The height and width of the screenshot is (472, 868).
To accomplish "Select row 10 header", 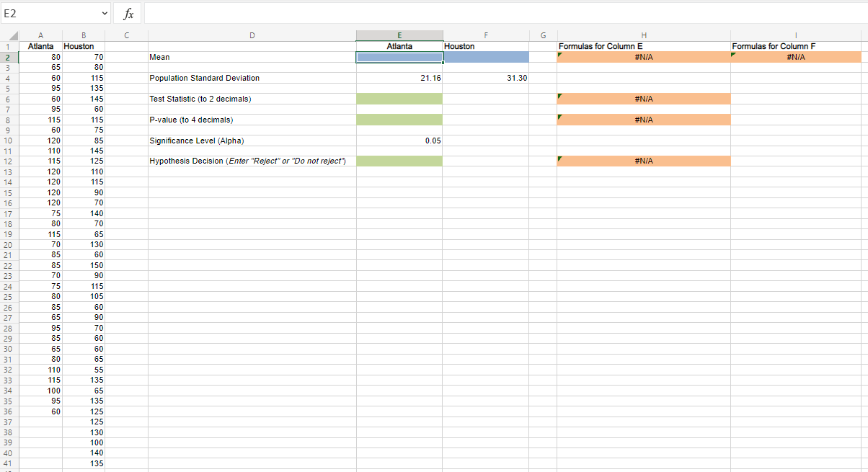I will pos(9,141).
